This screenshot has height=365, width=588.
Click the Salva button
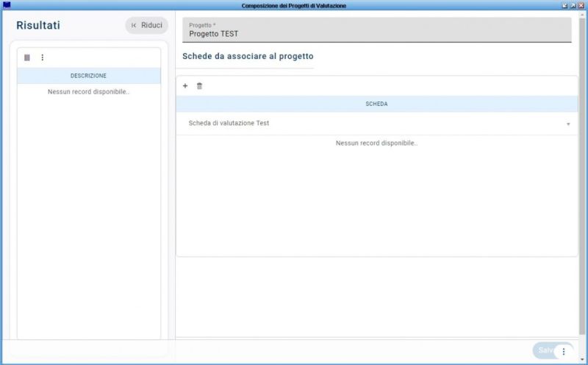pyautogui.click(x=545, y=350)
